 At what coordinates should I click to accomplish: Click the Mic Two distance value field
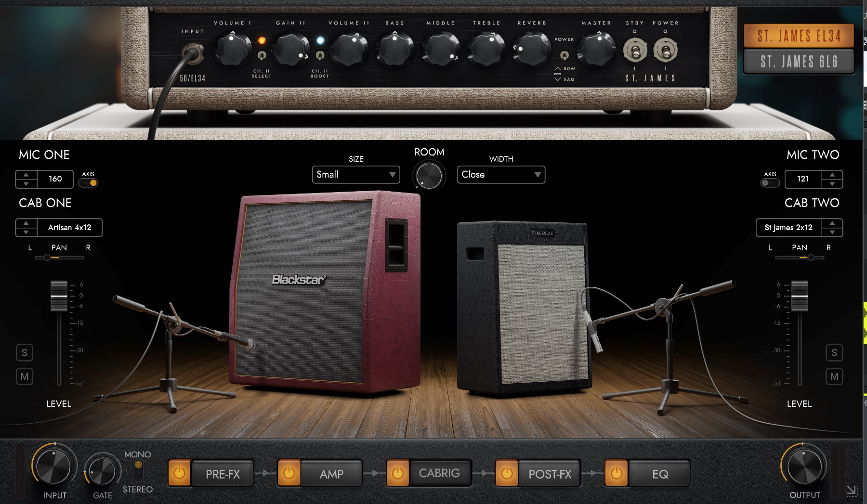[803, 179]
